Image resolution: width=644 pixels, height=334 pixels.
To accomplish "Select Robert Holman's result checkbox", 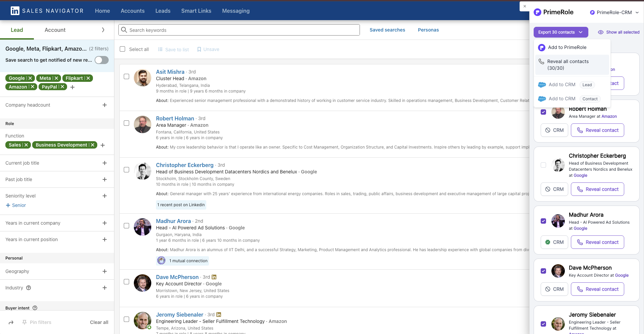I will point(126,123).
